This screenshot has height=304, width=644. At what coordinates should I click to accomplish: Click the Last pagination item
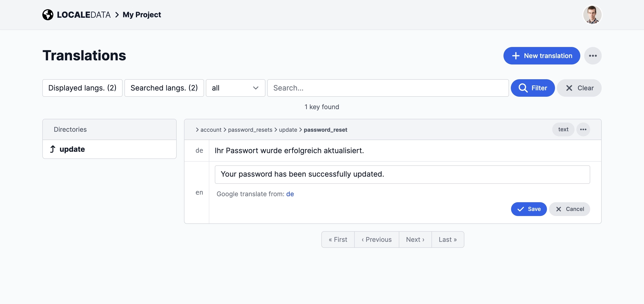pos(448,239)
